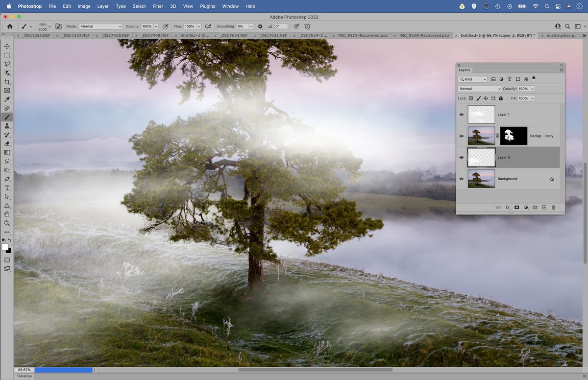This screenshot has height=380, width=588.
Task: Click the Create new layer icon
Action: pyautogui.click(x=544, y=208)
